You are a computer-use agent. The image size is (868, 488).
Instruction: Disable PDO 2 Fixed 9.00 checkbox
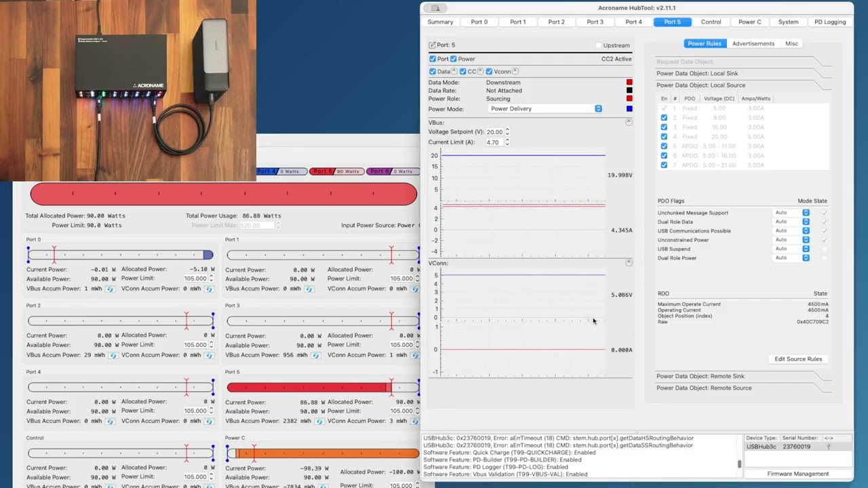click(x=664, y=117)
